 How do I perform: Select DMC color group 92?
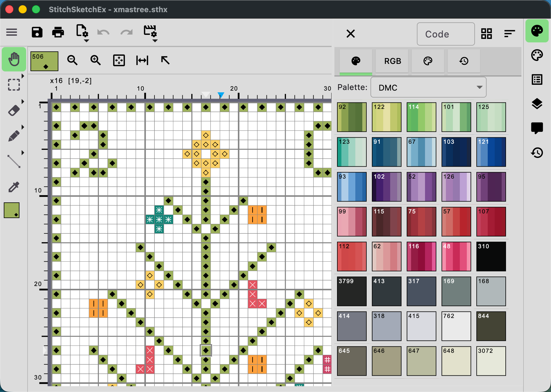tap(352, 117)
